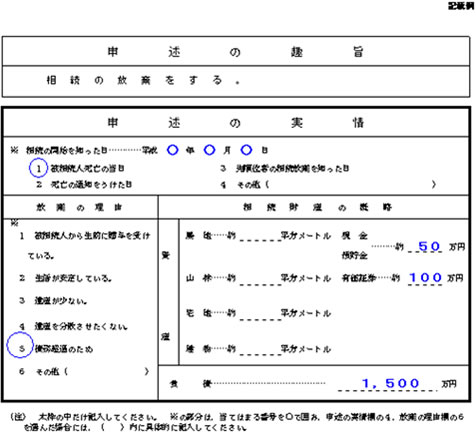Image resolution: width=476 pixels, height=432 pixels.
Task: Click the 有価証券 label
Action: click(x=359, y=278)
